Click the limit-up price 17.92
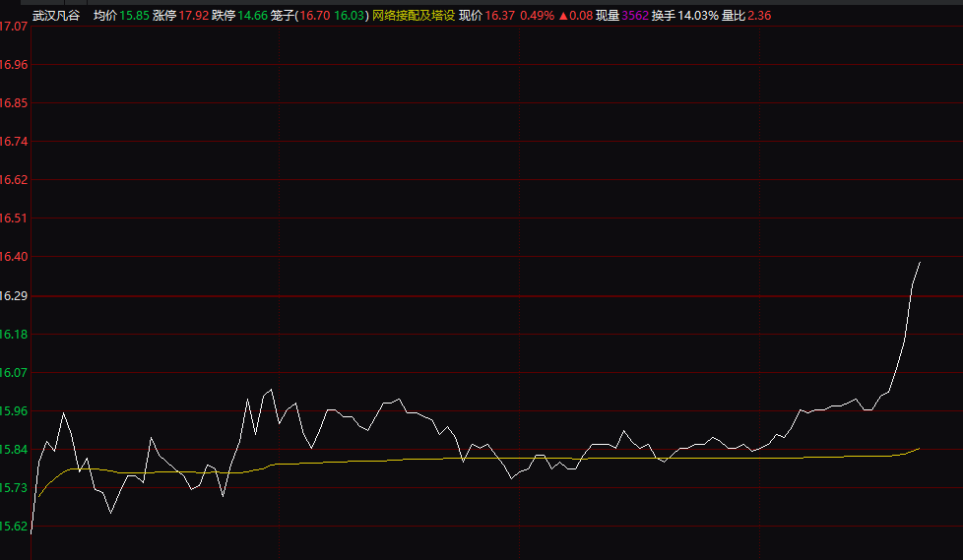Viewport: 963px width, 560px height. point(194,16)
